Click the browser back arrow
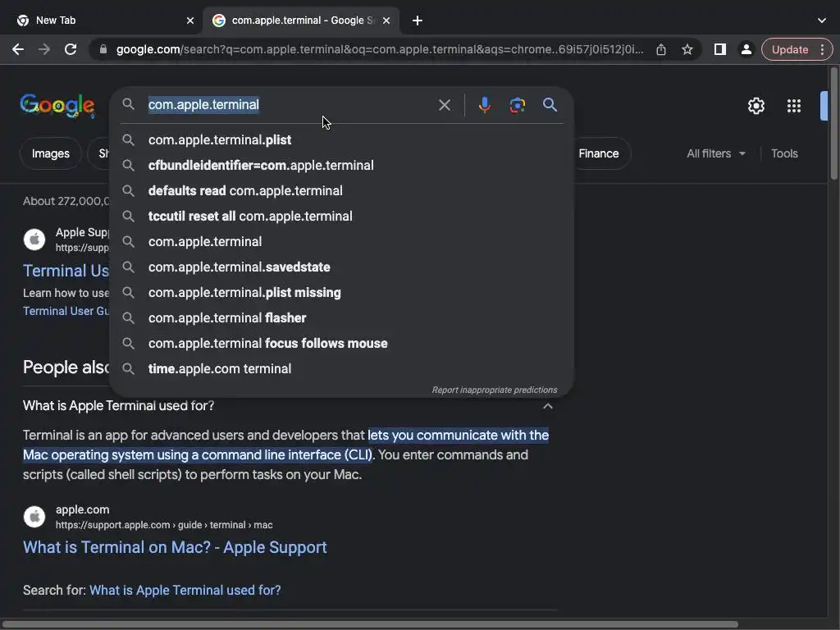 point(18,49)
